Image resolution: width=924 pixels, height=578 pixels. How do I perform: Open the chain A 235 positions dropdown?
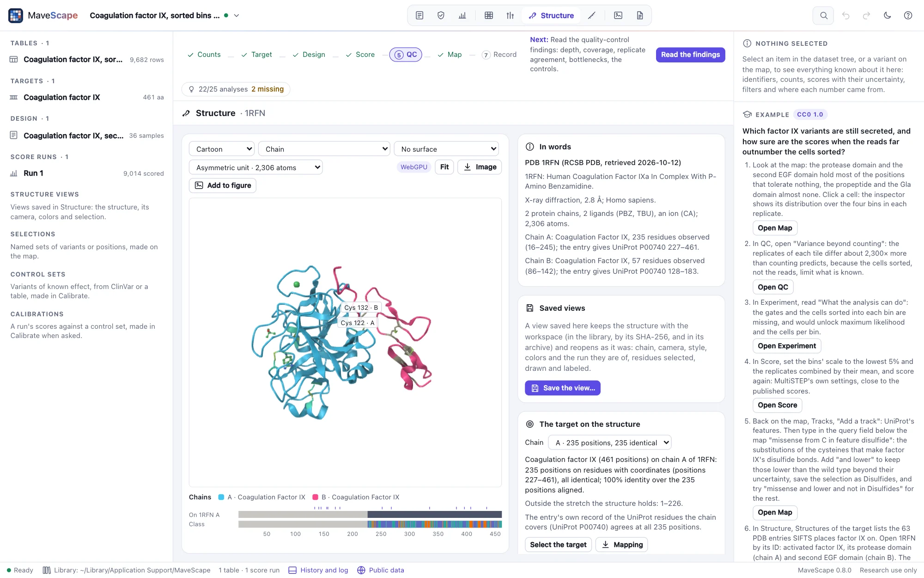click(x=610, y=443)
